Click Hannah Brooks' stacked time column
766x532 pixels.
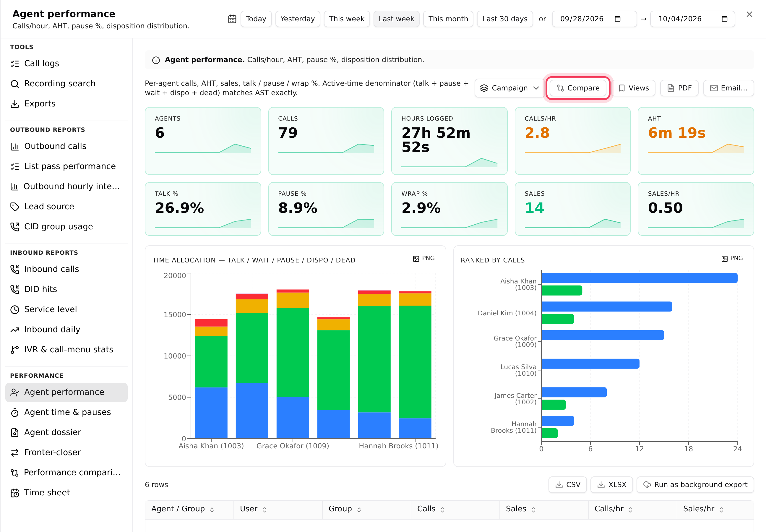(x=415, y=365)
